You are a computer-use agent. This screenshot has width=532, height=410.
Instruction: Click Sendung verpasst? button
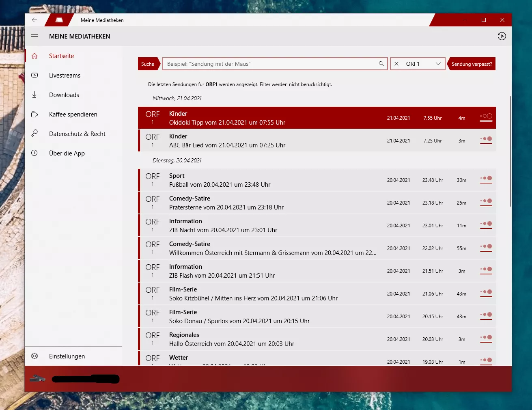tap(472, 64)
